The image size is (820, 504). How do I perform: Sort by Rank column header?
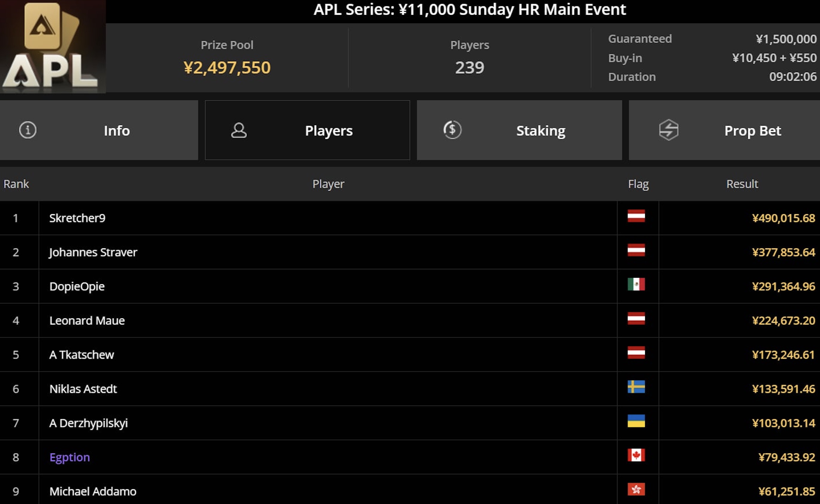(16, 184)
